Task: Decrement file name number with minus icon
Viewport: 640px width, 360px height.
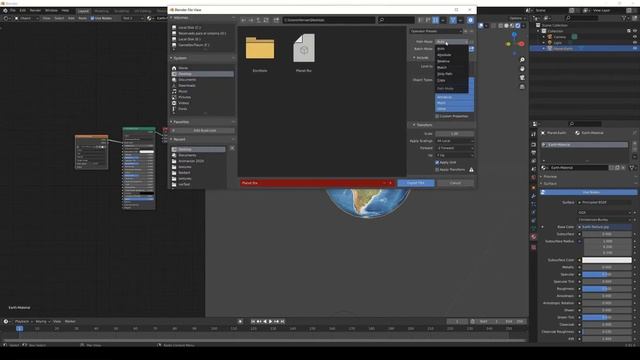Action: (x=384, y=183)
